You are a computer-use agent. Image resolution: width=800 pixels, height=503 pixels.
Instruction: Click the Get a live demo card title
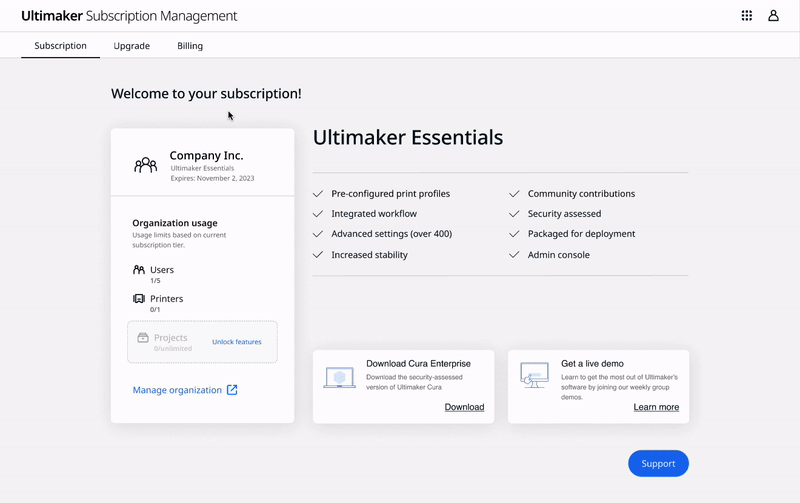point(592,363)
